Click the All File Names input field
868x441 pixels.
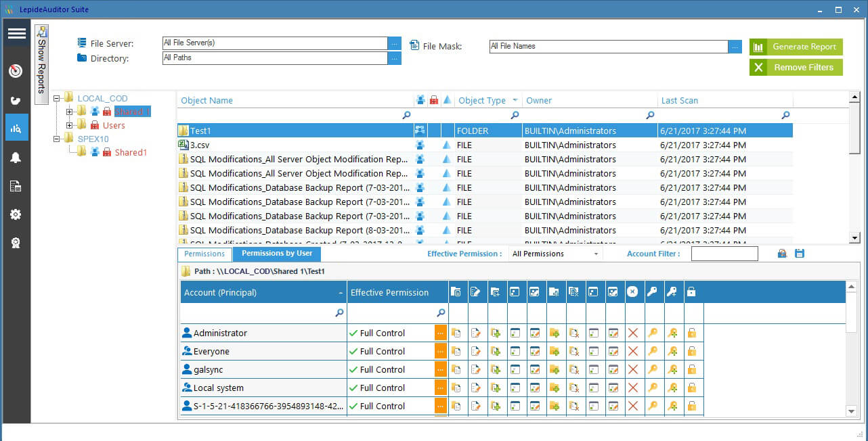(609, 47)
